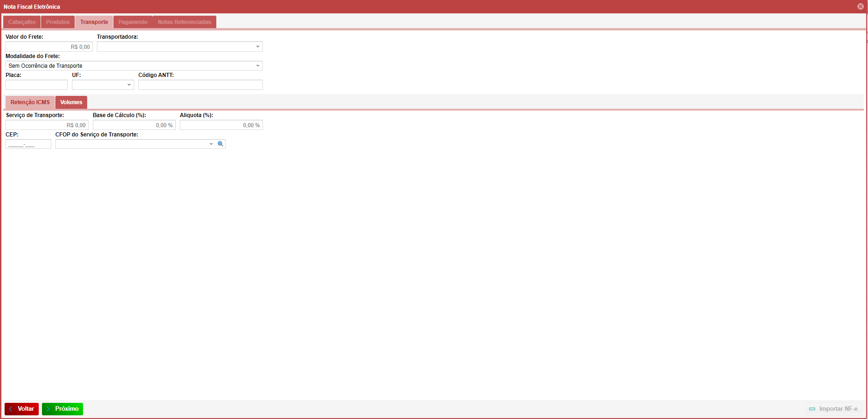Go to the Pagamento tab
This screenshot has height=419, width=868.
click(x=133, y=22)
